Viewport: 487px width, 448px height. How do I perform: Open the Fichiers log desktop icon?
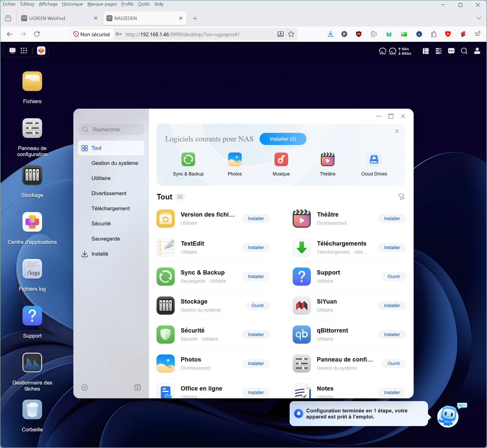tap(32, 269)
